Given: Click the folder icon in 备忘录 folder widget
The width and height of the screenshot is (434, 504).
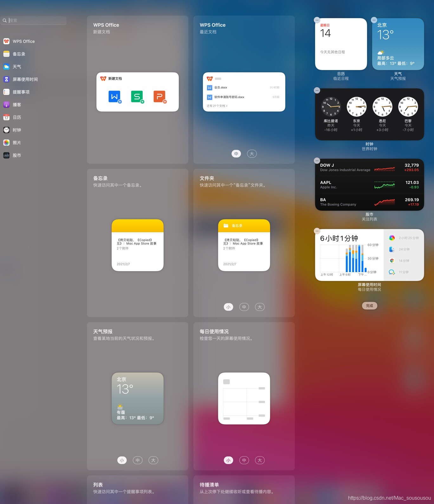Looking at the screenshot, I should (x=226, y=226).
